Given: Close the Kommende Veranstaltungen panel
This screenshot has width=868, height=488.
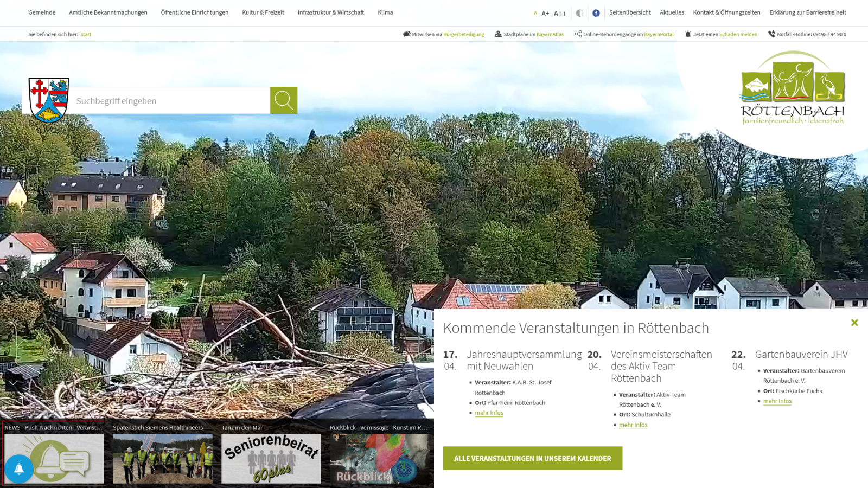Looking at the screenshot, I should [x=854, y=323].
